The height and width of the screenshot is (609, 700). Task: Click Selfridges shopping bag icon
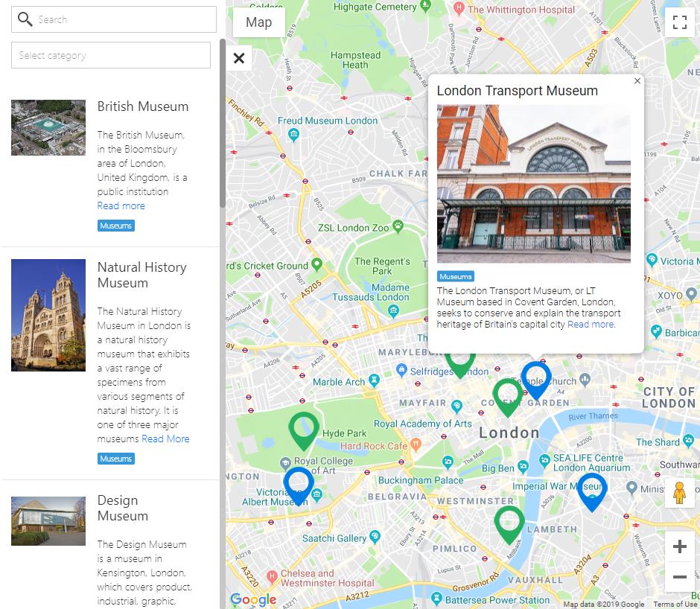point(401,370)
